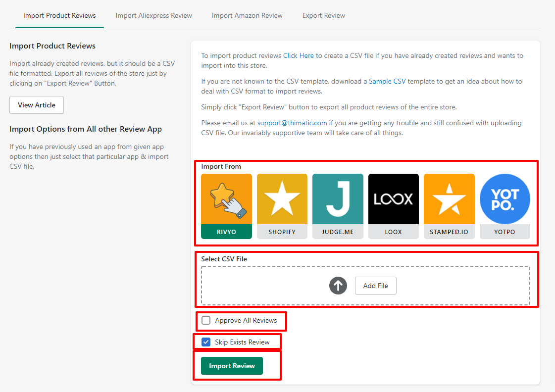Click the View Article button
The image size is (555, 392).
[x=37, y=105]
